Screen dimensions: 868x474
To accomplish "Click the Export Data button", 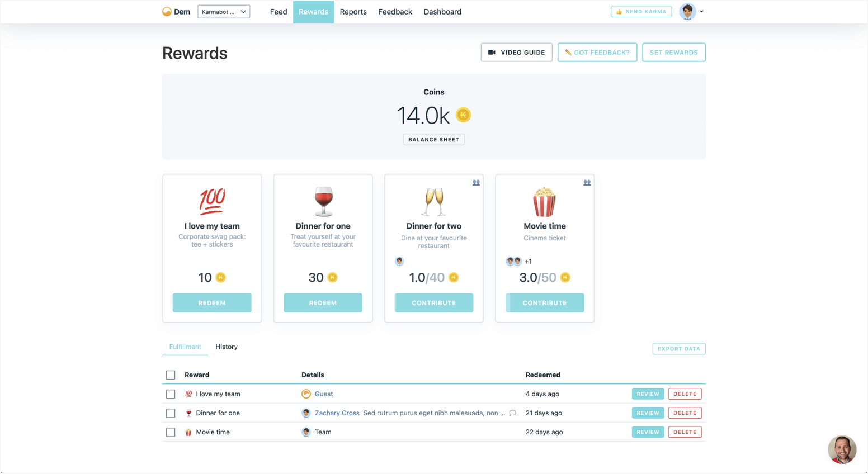I will [678, 349].
